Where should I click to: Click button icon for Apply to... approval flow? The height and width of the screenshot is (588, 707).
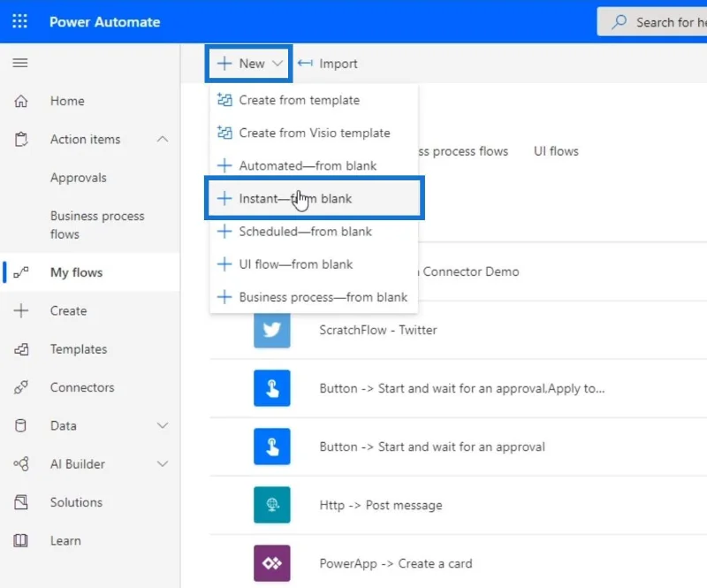coord(272,388)
